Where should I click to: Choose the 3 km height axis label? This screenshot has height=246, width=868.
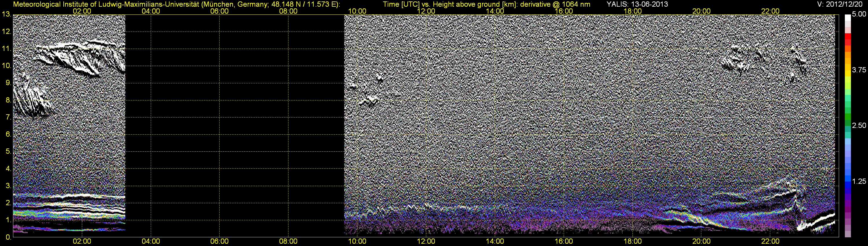pyautogui.click(x=8, y=186)
